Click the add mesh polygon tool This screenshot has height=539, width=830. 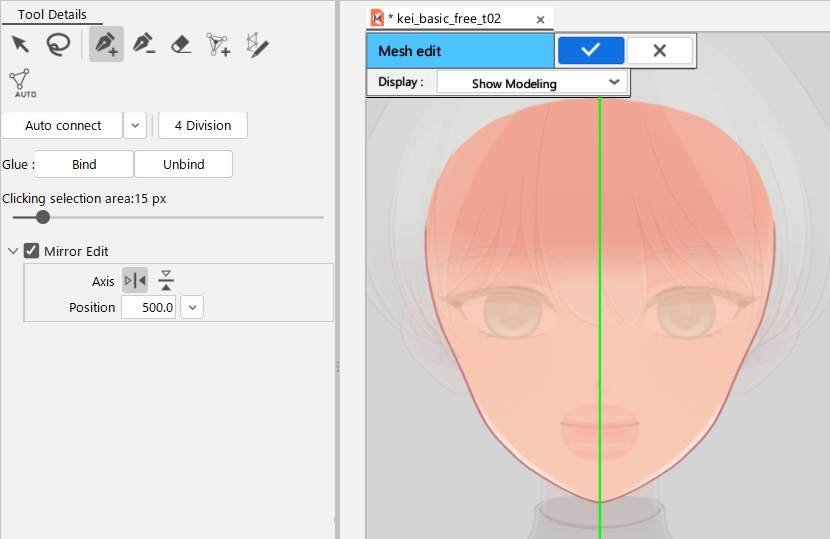218,45
